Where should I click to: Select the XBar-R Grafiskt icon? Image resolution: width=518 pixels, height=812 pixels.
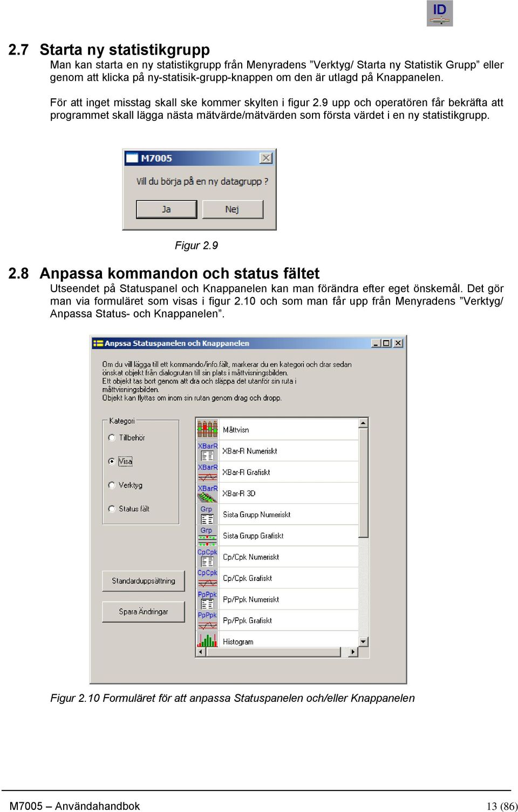207,472
